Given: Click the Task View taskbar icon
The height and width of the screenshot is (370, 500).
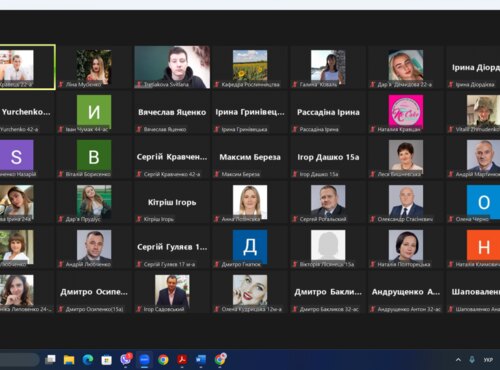Looking at the screenshot, I should coord(50,359).
